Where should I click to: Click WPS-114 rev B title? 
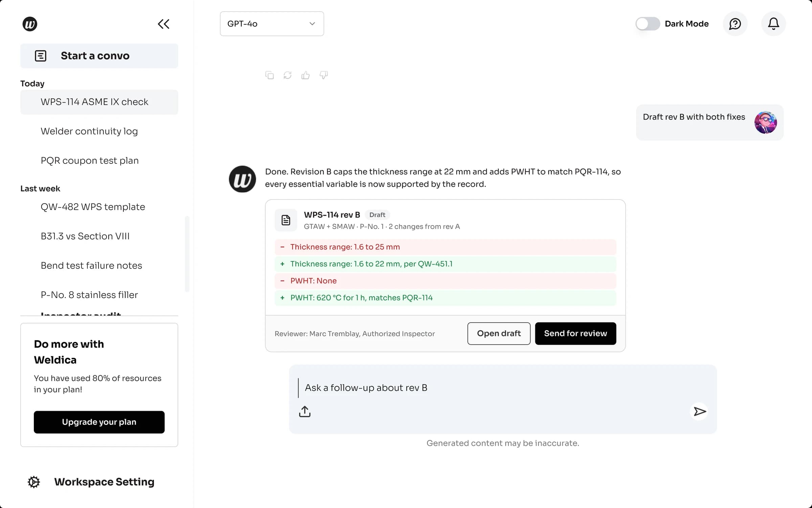332,215
